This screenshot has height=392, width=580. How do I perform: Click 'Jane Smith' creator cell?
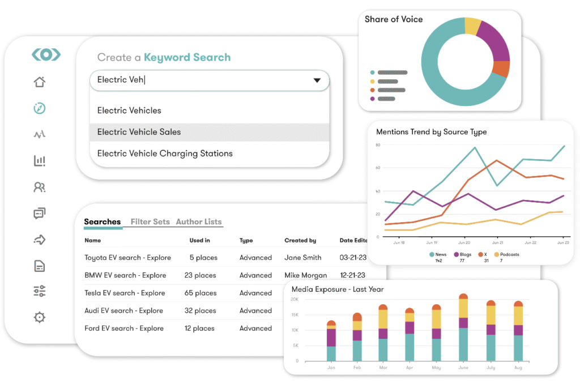(303, 258)
